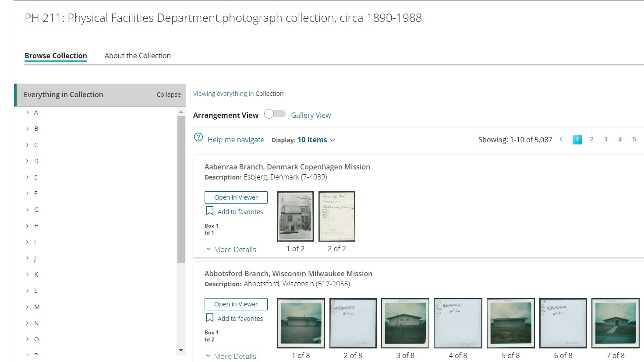
Task: Open the Help me navigate question mark icon
Action: pyautogui.click(x=198, y=137)
